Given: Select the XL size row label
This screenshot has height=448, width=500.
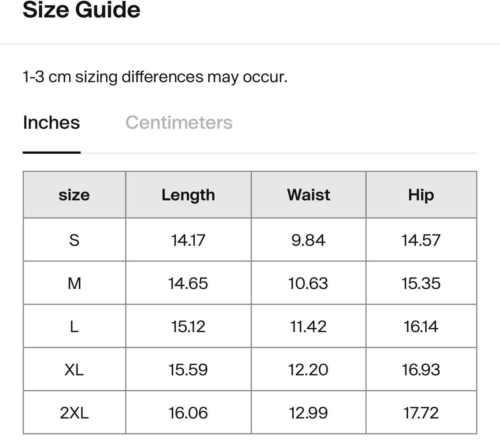Looking at the screenshot, I should pyautogui.click(x=74, y=370).
